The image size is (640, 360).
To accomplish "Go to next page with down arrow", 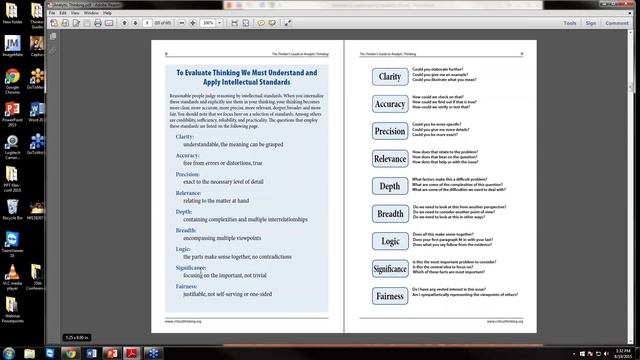I will (136, 23).
